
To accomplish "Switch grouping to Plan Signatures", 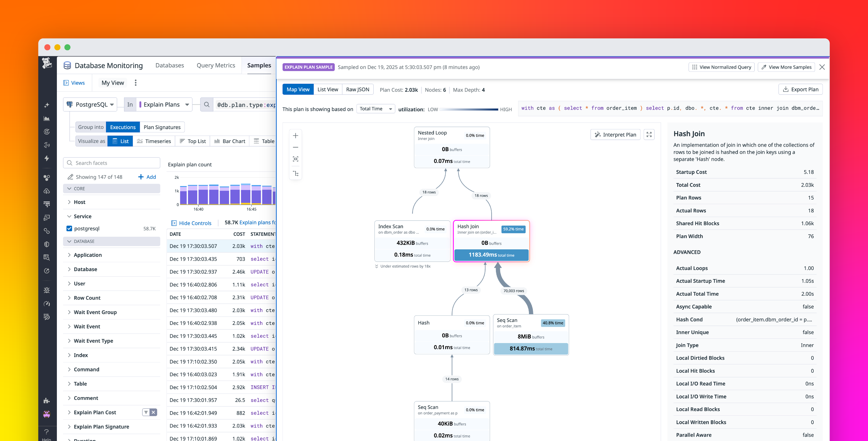I will click(162, 127).
